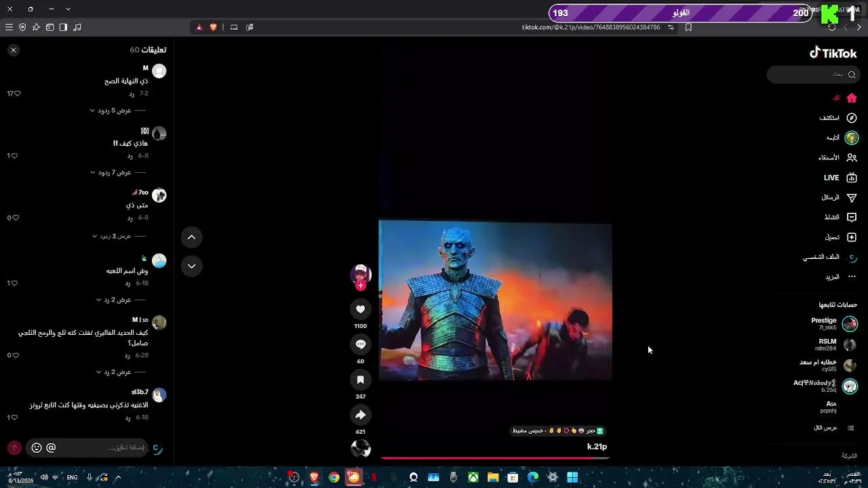
Task: Go to previous video with up arrow
Action: pyautogui.click(x=191, y=237)
